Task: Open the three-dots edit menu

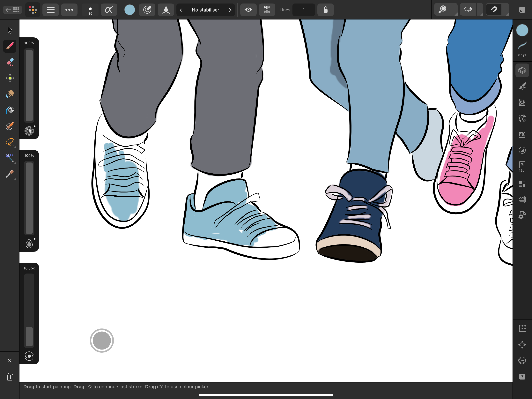Action: (69, 10)
